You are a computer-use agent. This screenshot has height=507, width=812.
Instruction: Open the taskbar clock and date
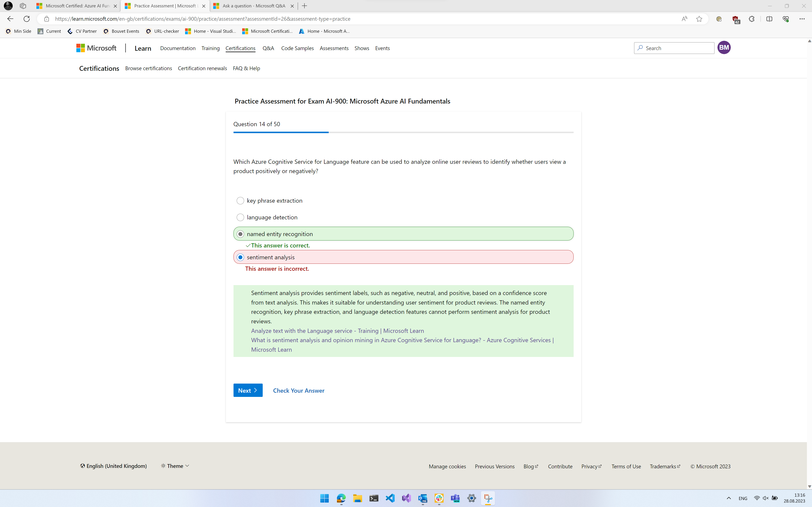794,498
